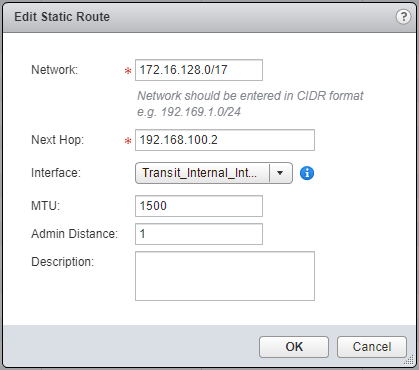Viewport: 419px width, 370px height.
Task: Open the Transit_Internal_Int... combo box
Action: pyautogui.click(x=214, y=173)
